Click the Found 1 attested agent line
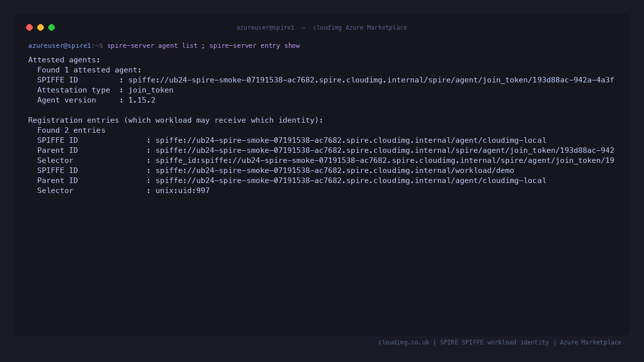Image resolution: width=644 pixels, height=362 pixels. pyautogui.click(x=90, y=70)
